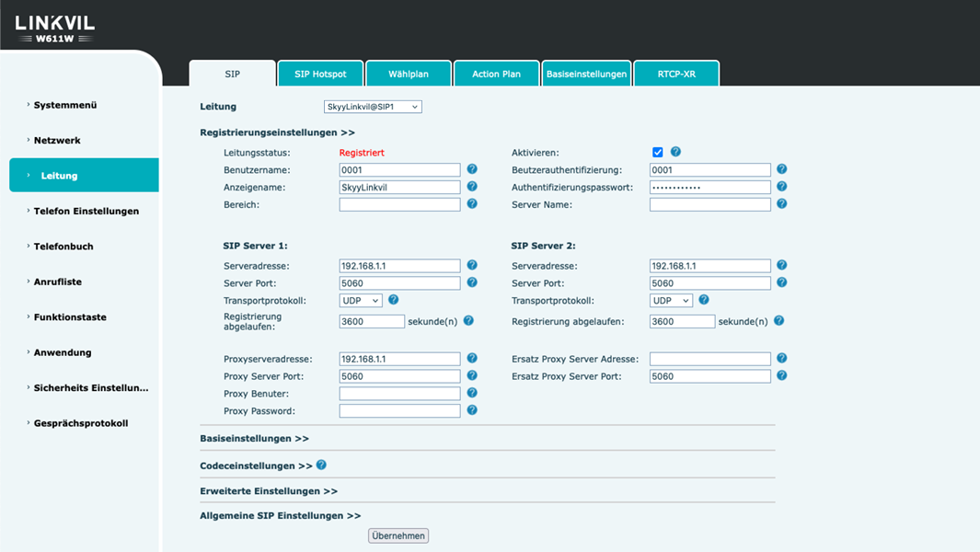980x552 pixels.
Task: Expand Erweiterte Einstellungen section
Action: [269, 491]
